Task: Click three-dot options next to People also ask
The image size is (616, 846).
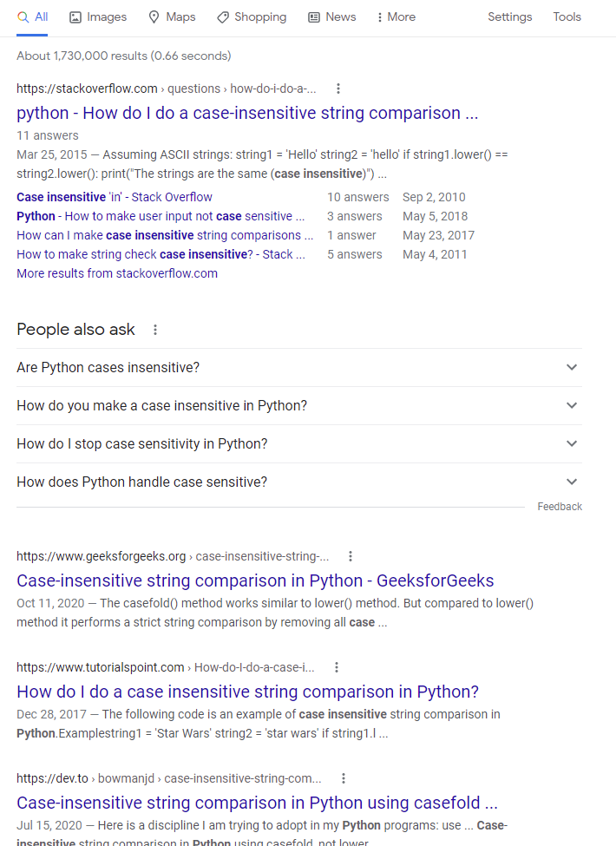Action: click(155, 330)
